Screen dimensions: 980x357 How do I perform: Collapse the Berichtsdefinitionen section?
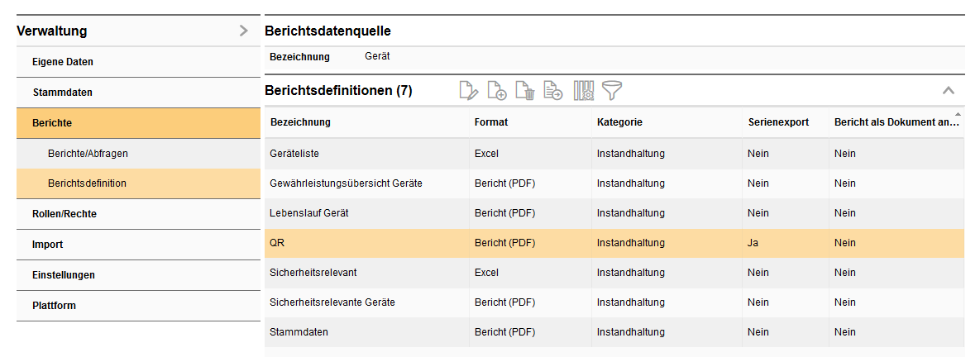coord(949,91)
